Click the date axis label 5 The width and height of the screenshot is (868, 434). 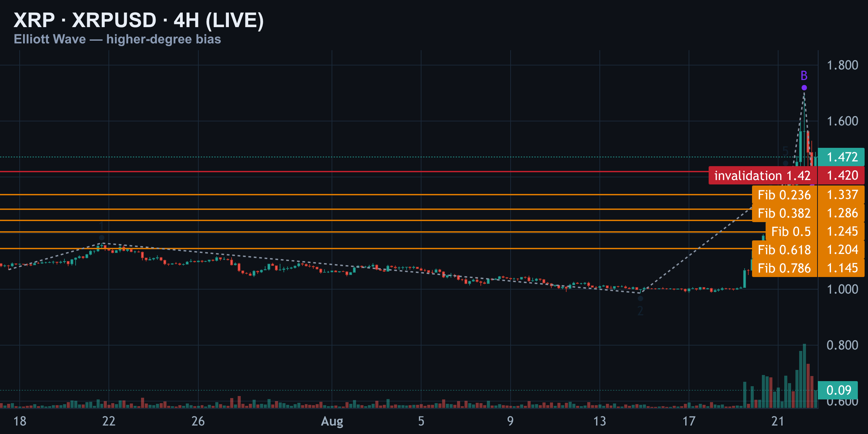click(x=421, y=421)
